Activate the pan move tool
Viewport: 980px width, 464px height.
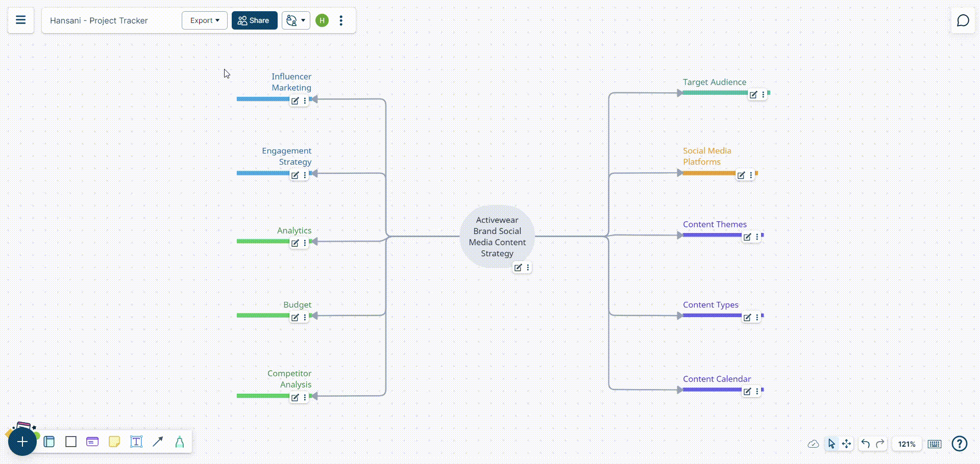tap(847, 444)
